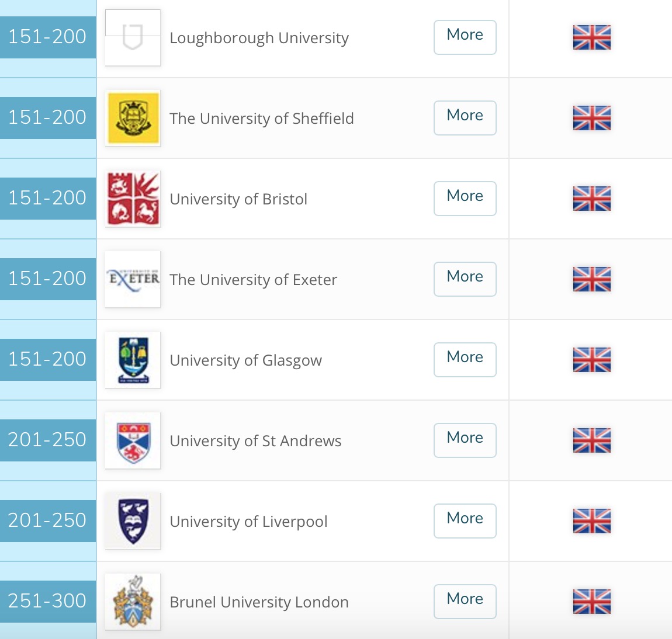Click the University of Exeter logo
The height and width of the screenshot is (639, 672).
click(x=133, y=279)
